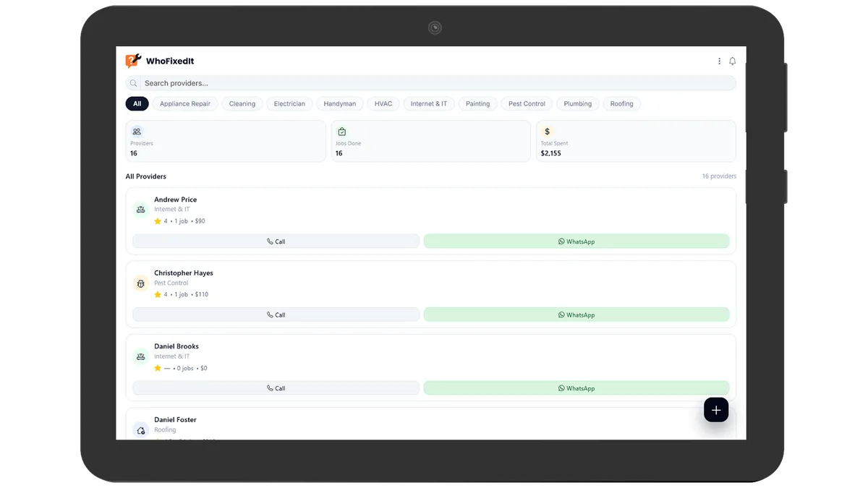This screenshot has width=868, height=488.
Task: Filter by Cleaning category
Action: (x=242, y=103)
